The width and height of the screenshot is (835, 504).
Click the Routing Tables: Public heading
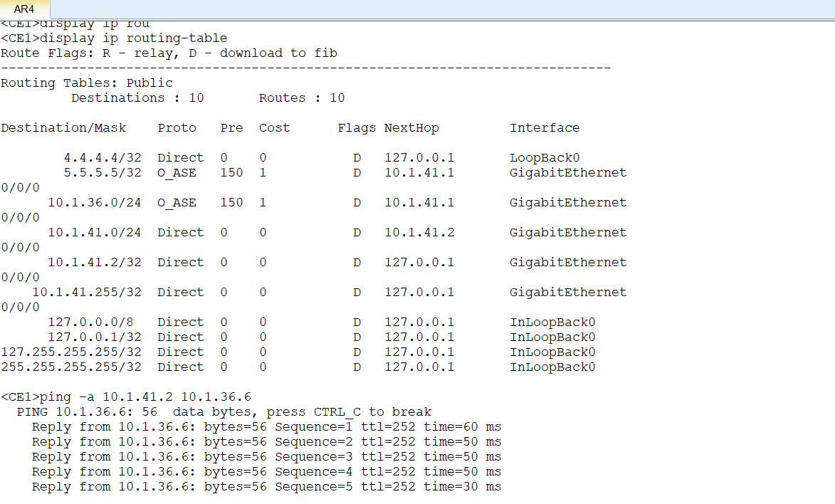87,83
